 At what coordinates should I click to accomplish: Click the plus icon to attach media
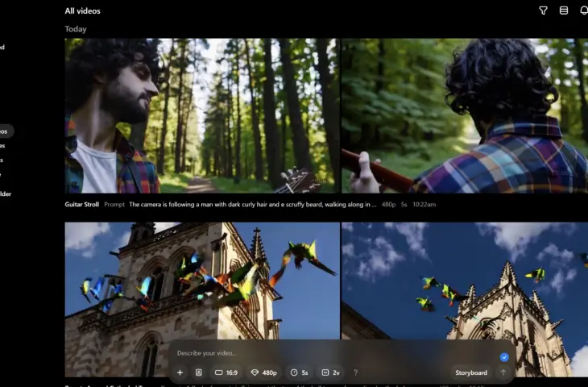(x=180, y=372)
